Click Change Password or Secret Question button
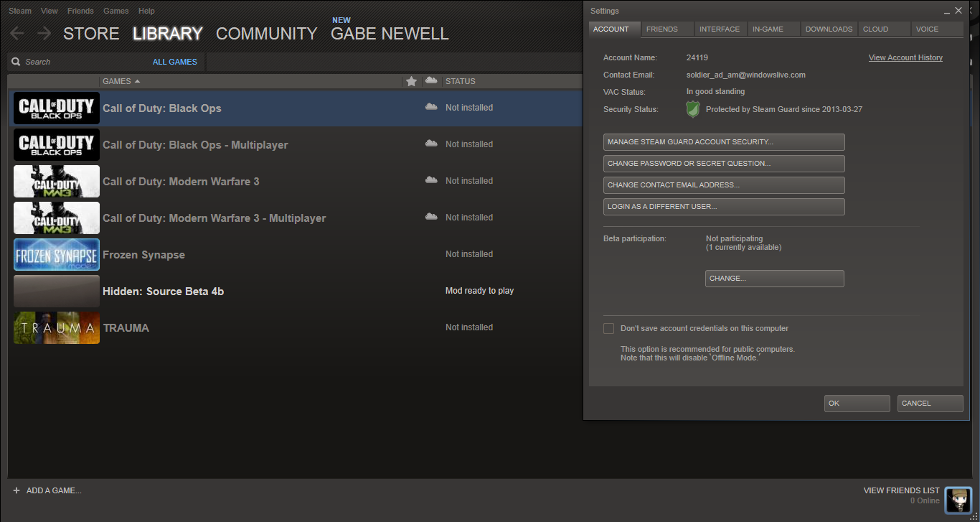This screenshot has height=522, width=980. (724, 164)
